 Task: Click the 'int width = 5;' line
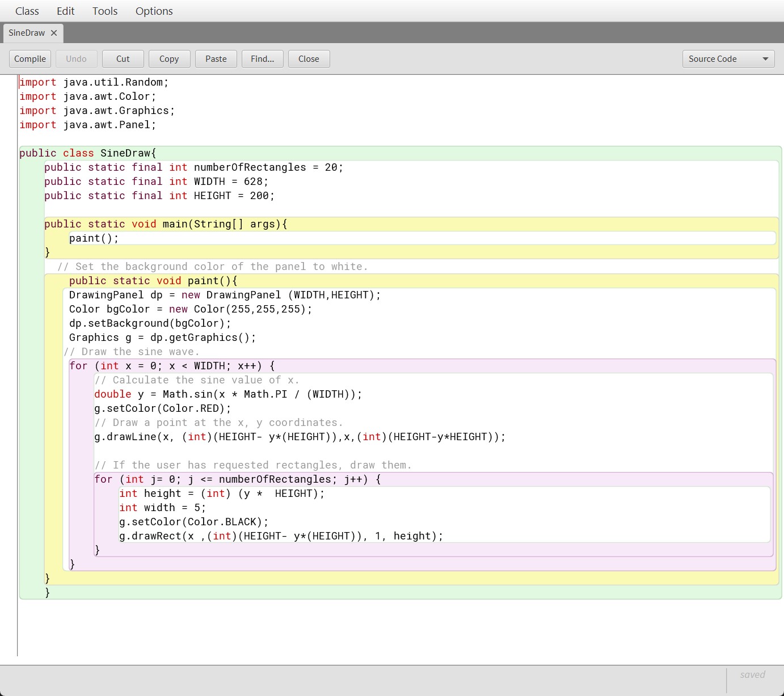pos(162,508)
